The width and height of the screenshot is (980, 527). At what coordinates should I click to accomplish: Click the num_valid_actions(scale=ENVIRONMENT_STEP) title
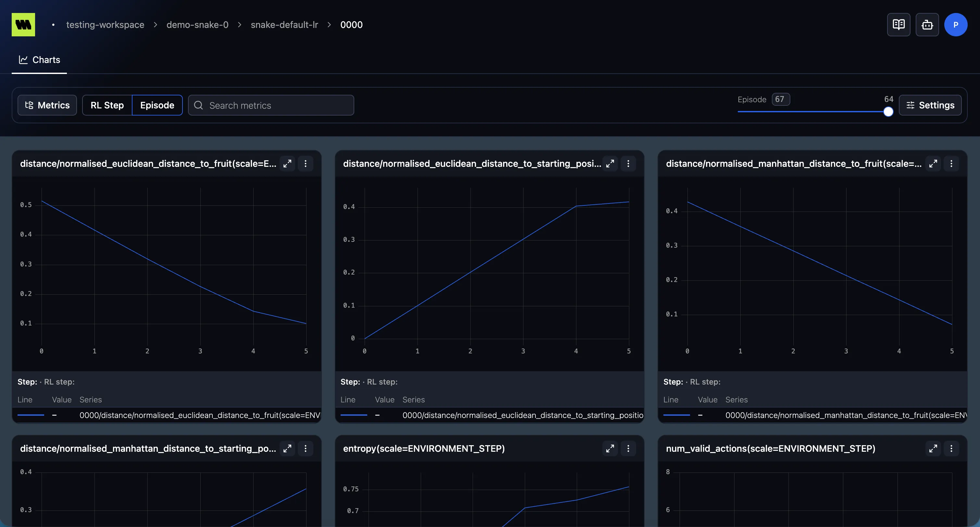tap(770, 449)
